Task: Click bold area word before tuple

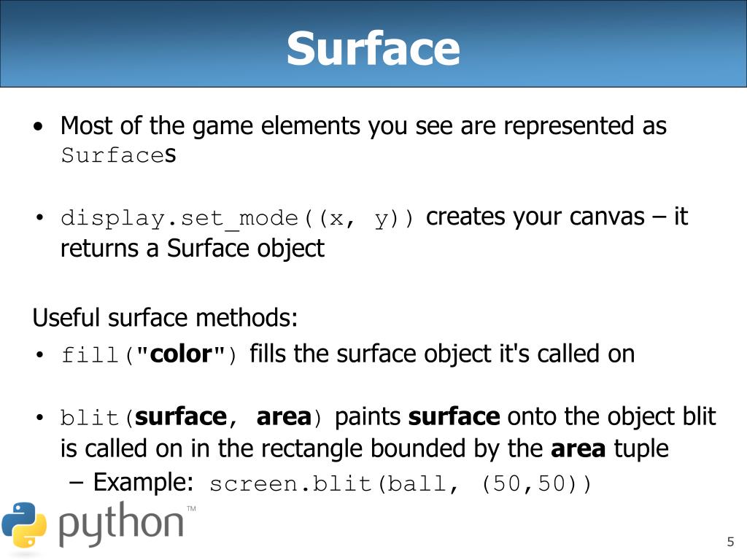Action: pyautogui.click(x=578, y=449)
